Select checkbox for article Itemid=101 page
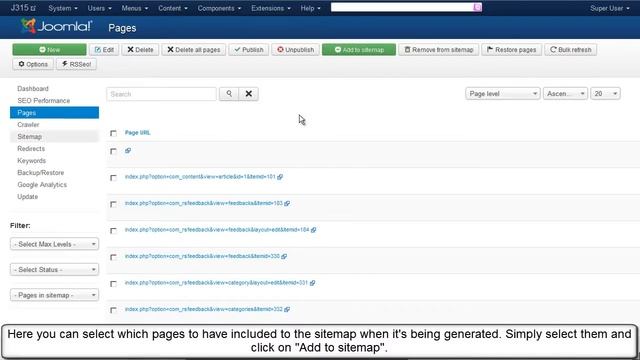 (113, 178)
